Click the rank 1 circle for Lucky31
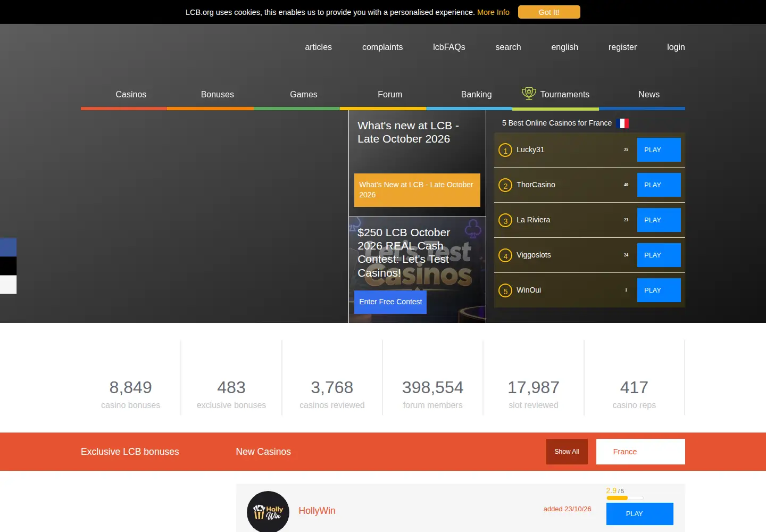 505,150
